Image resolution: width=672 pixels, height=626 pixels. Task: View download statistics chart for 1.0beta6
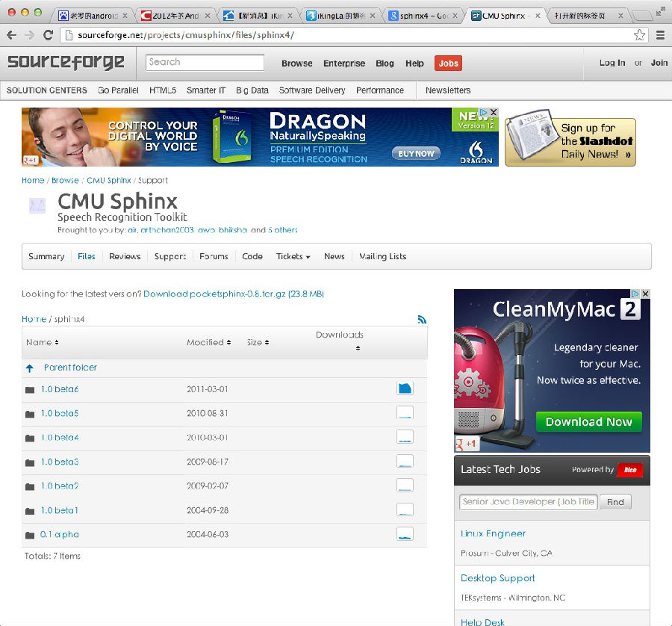405,388
